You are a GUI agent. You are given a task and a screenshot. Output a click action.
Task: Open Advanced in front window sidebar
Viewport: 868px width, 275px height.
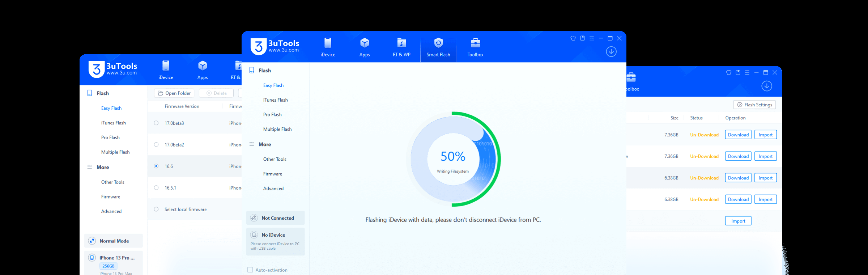[273, 189]
